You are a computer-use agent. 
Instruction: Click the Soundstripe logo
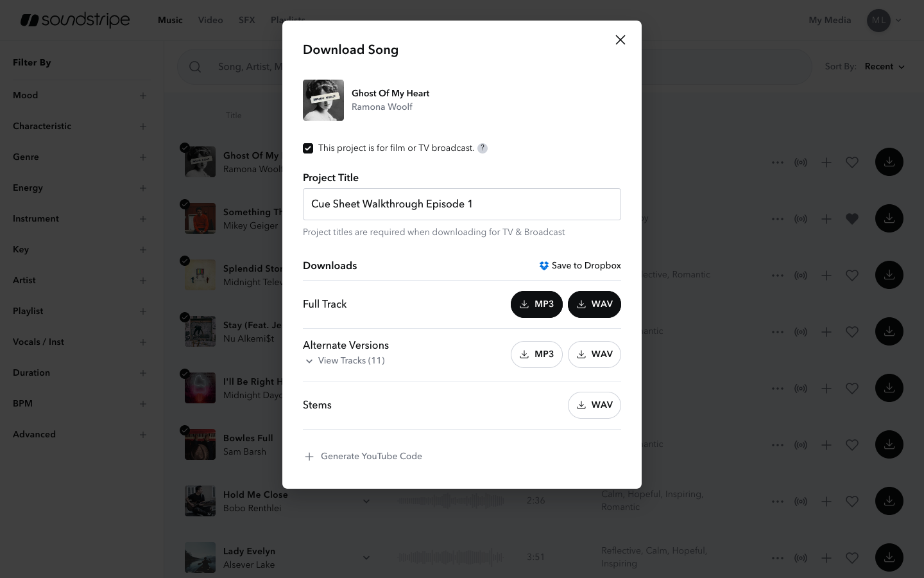click(75, 21)
